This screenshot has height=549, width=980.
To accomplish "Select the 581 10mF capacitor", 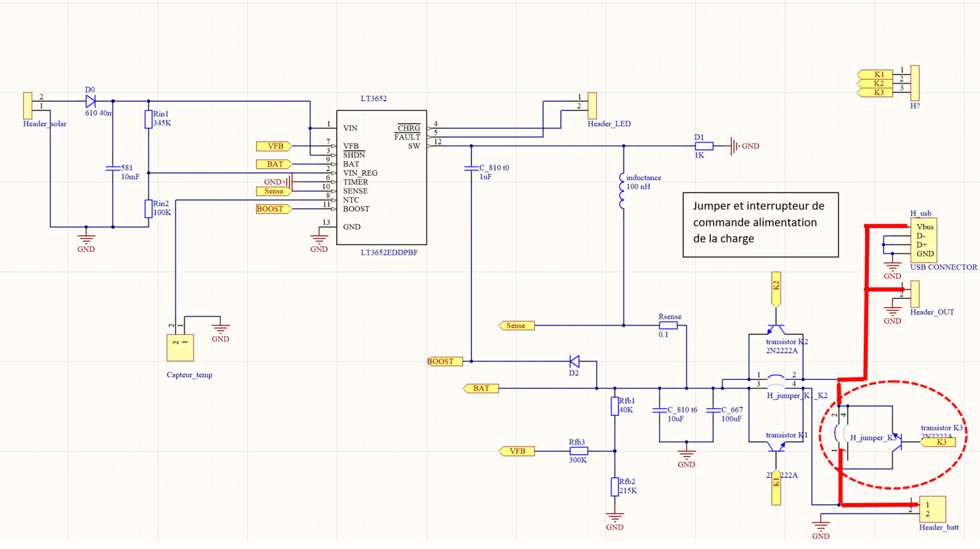I will coord(113,168).
